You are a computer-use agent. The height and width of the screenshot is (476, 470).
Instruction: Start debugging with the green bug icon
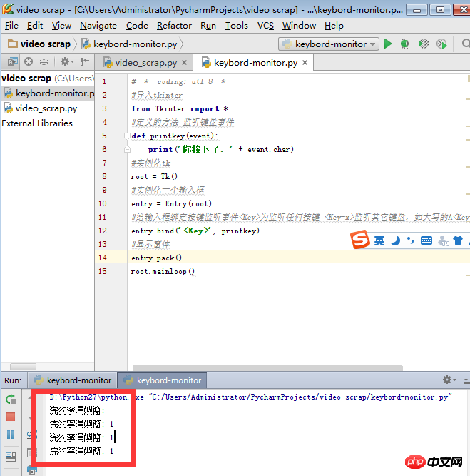[405, 44]
